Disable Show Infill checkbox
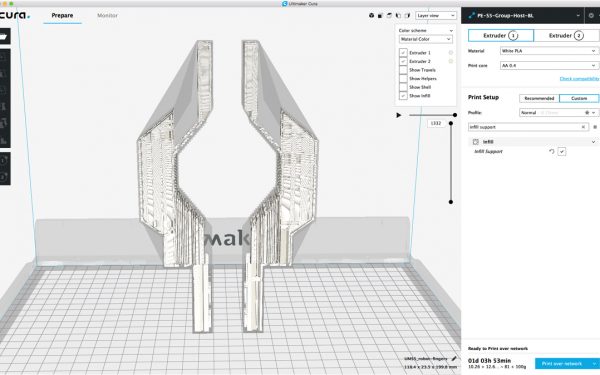This screenshot has height=375, width=600. pyautogui.click(x=403, y=96)
